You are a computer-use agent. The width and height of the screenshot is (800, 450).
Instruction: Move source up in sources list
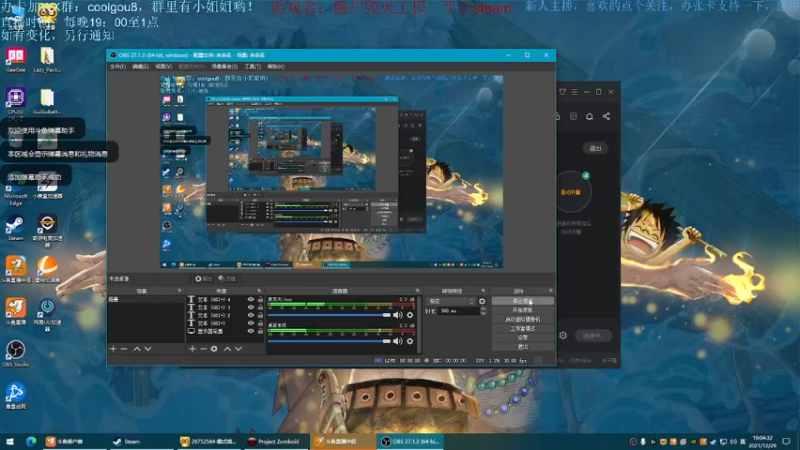[x=228, y=349]
